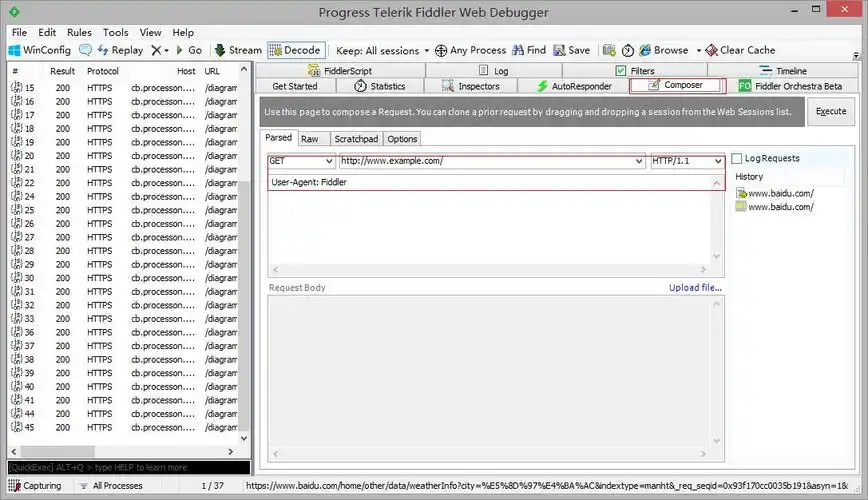Open the Tools menu
Image resolution: width=868 pixels, height=500 pixels.
click(115, 33)
